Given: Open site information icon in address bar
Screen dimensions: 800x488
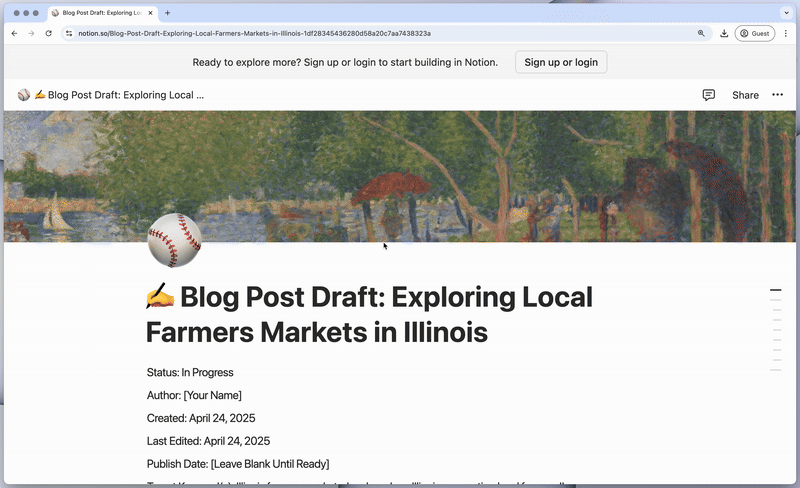Looking at the screenshot, I should (69, 33).
